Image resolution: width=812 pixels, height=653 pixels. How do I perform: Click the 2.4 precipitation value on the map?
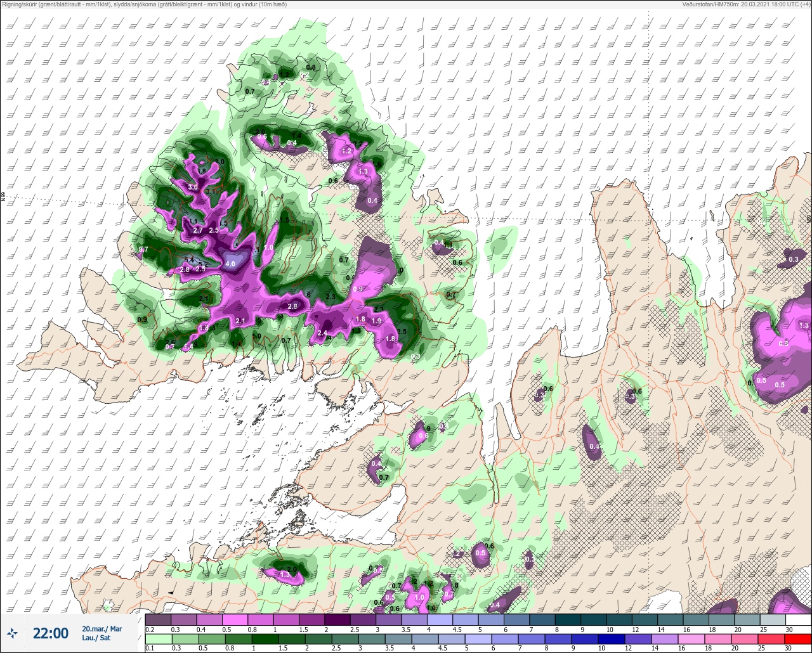coord(322,333)
